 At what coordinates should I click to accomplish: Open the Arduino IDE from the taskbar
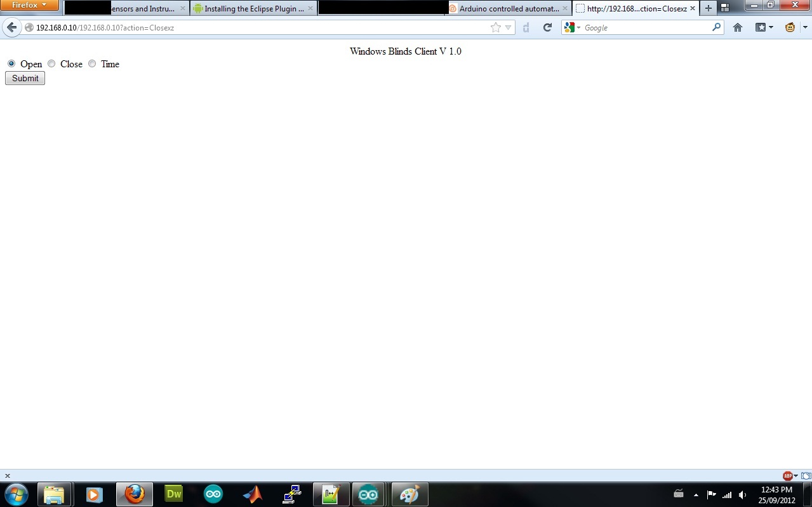213,494
